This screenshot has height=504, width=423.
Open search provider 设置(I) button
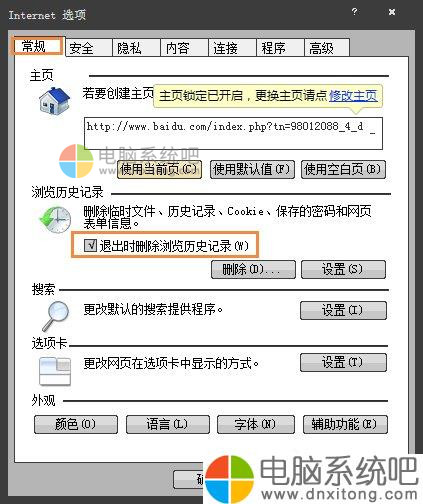[x=343, y=310]
